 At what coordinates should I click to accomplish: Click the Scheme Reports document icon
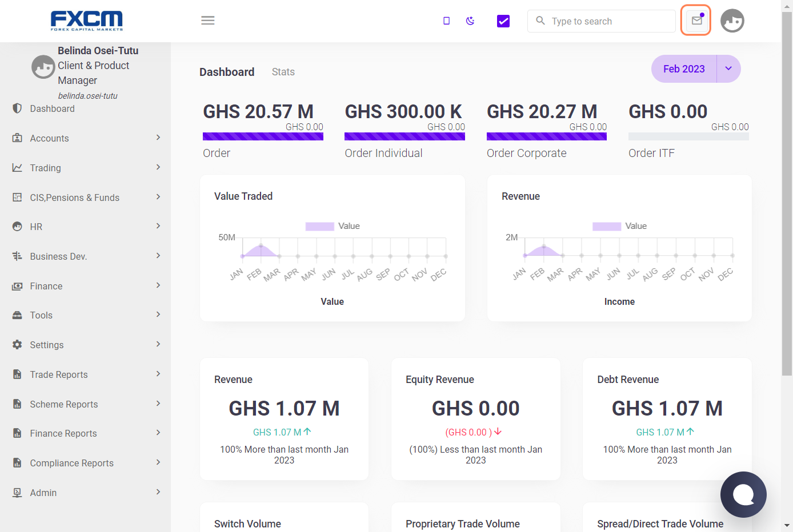[x=17, y=404]
